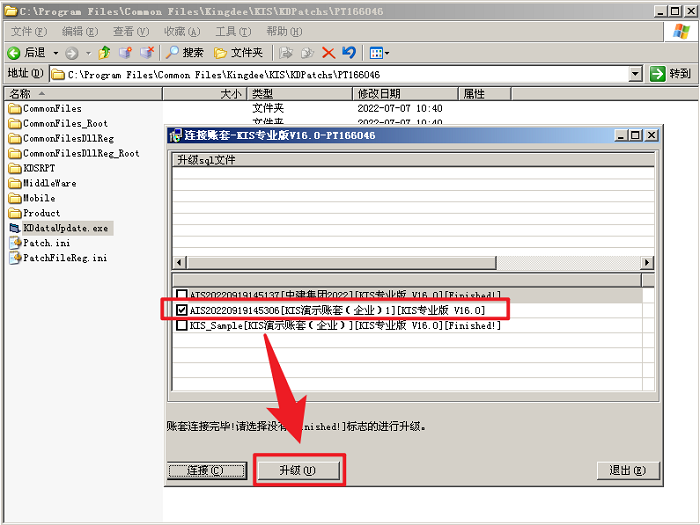The height and width of the screenshot is (525, 700).
Task: Open Search (搜索) in the toolbar
Action: [x=184, y=52]
